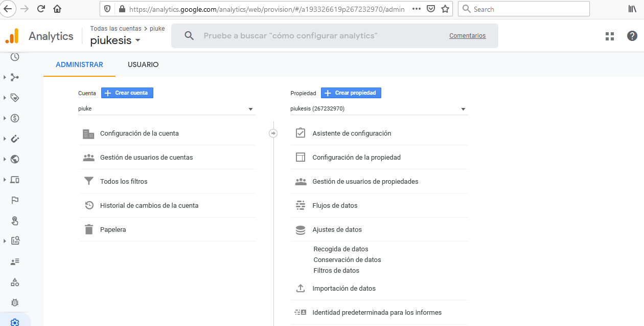Click the circled arrow between account and property columns
644x326 pixels.
pyautogui.click(x=273, y=133)
